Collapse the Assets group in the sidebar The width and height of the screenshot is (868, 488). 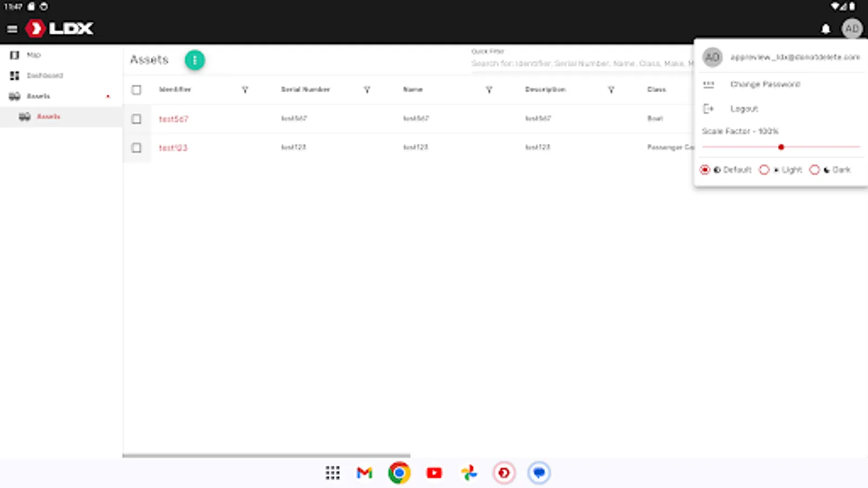click(107, 96)
